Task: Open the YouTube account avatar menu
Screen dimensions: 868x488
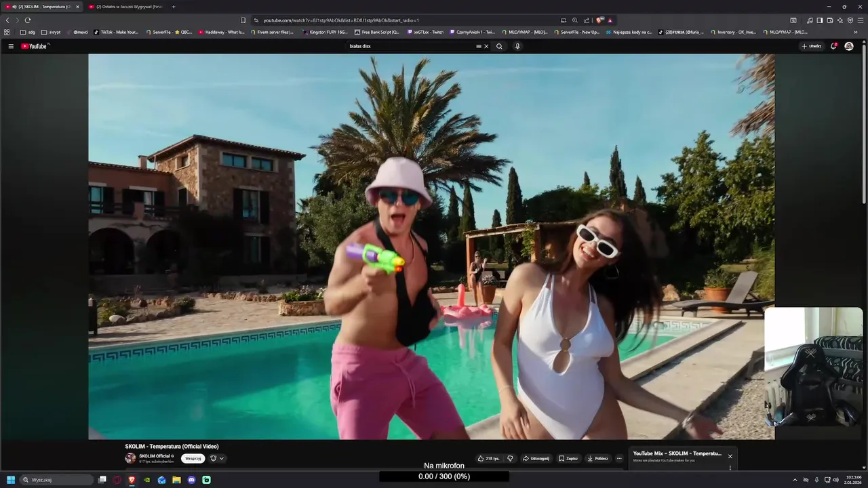Action: click(849, 46)
